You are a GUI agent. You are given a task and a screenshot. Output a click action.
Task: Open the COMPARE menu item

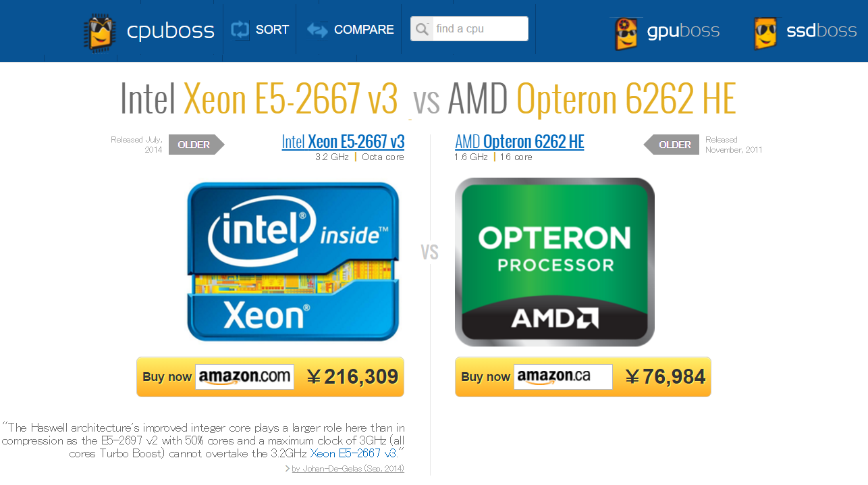tap(364, 30)
